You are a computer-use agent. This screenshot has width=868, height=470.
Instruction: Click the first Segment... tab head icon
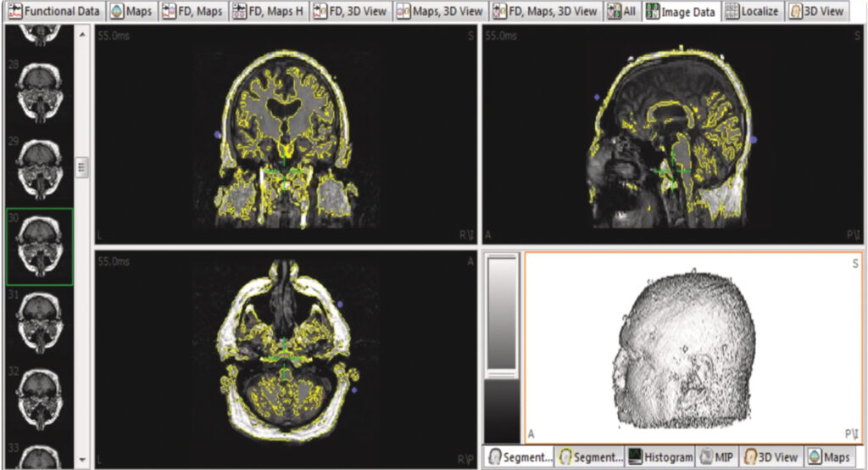495,457
